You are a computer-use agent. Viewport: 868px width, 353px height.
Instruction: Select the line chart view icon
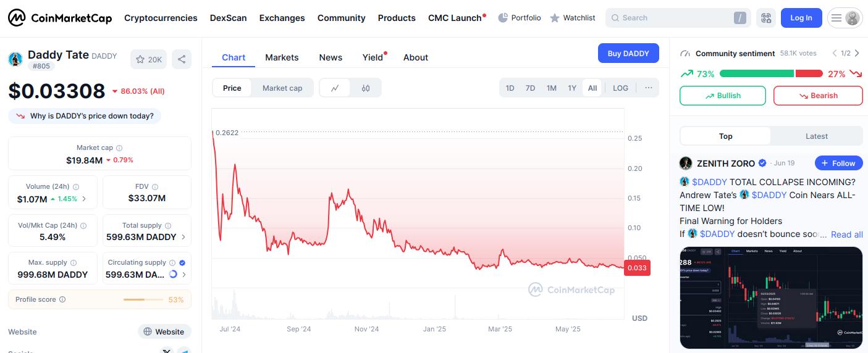click(x=335, y=88)
